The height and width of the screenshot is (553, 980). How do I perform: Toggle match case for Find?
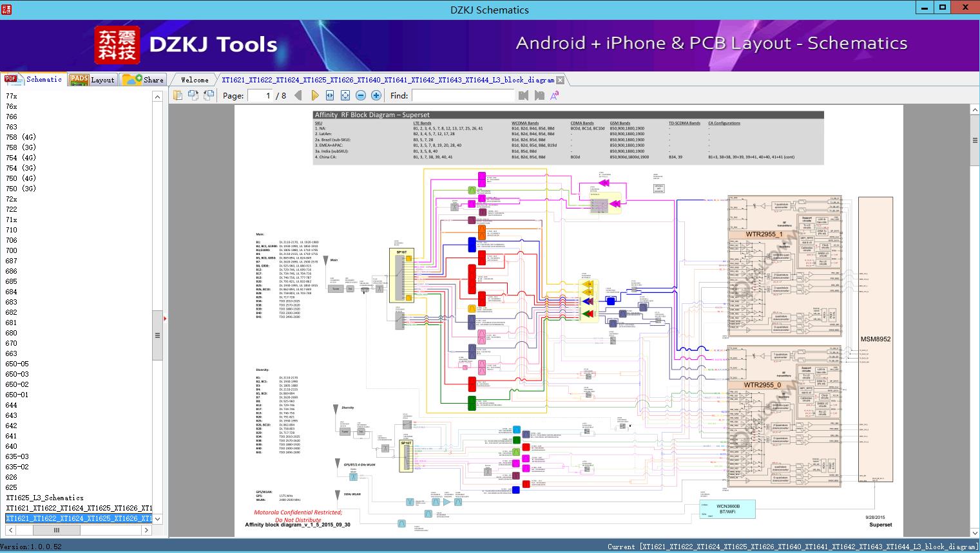555,95
